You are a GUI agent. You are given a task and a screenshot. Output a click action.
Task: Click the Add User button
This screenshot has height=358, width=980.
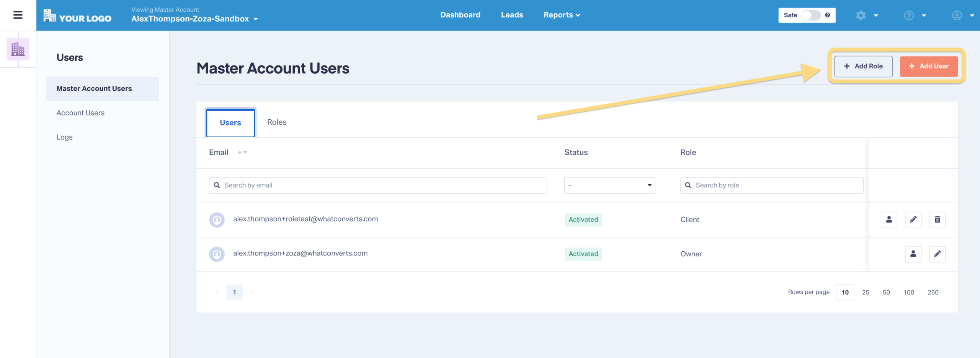[x=929, y=66]
